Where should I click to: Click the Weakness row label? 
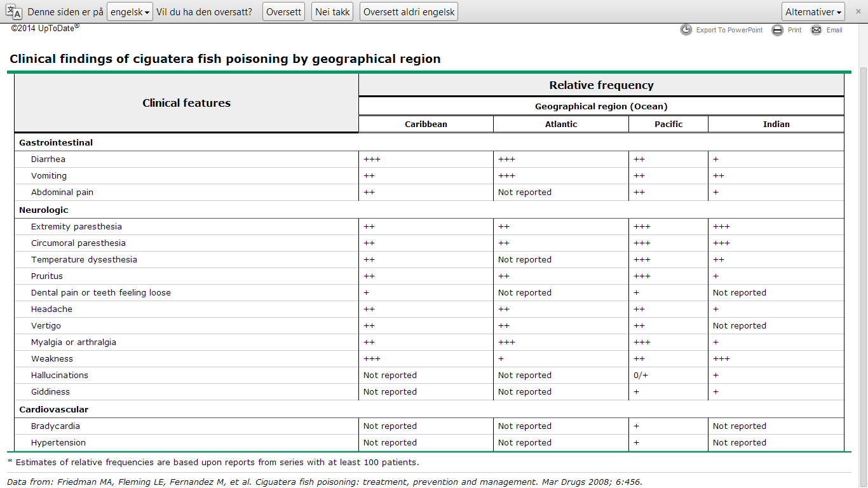[x=52, y=358]
